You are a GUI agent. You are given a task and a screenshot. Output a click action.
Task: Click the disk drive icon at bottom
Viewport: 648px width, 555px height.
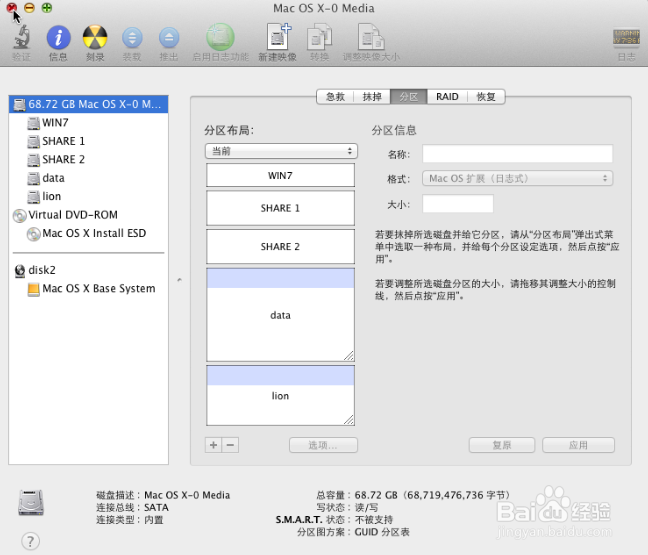(31, 503)
